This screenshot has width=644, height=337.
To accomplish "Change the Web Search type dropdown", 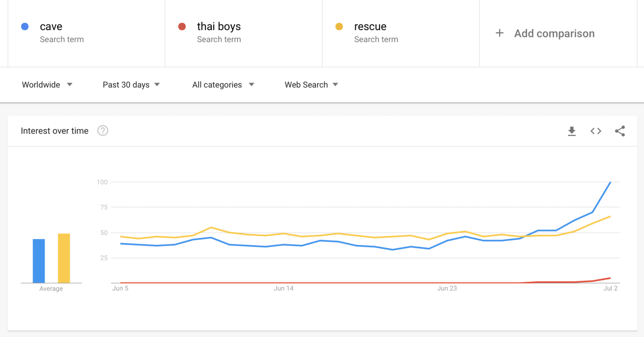I will 311,85.
